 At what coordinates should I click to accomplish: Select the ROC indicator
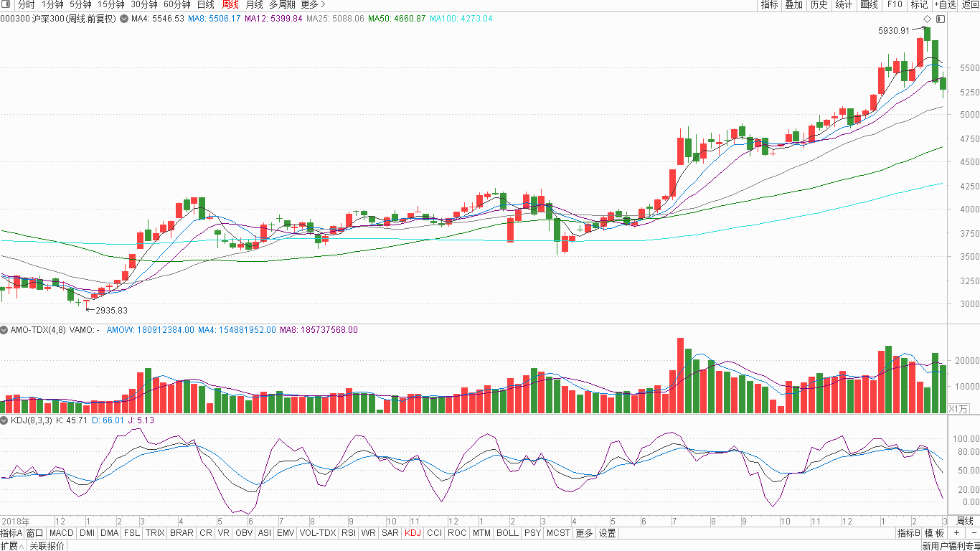point(457,533)
